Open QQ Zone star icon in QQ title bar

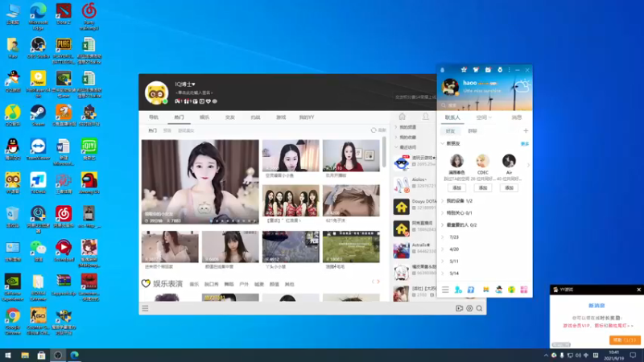pyautogui.click(x=464, y=70)
